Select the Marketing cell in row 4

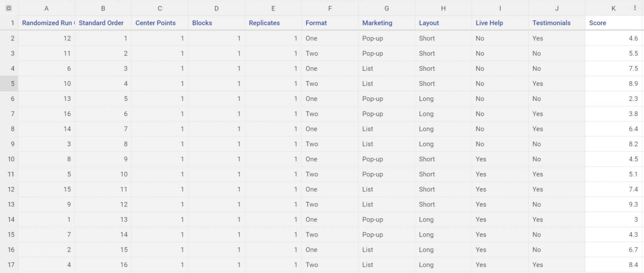pos(386,69)
